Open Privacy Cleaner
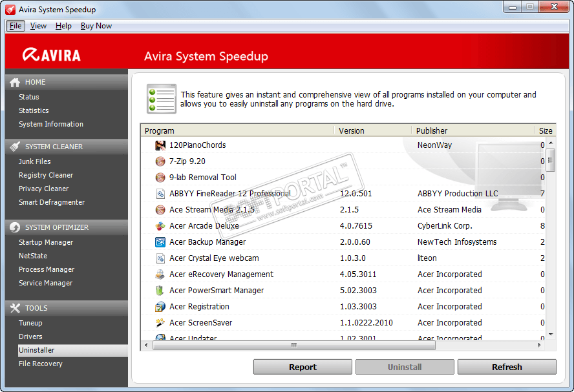Image resolution: width=574 pixels, height=392 pixels. 43,189
